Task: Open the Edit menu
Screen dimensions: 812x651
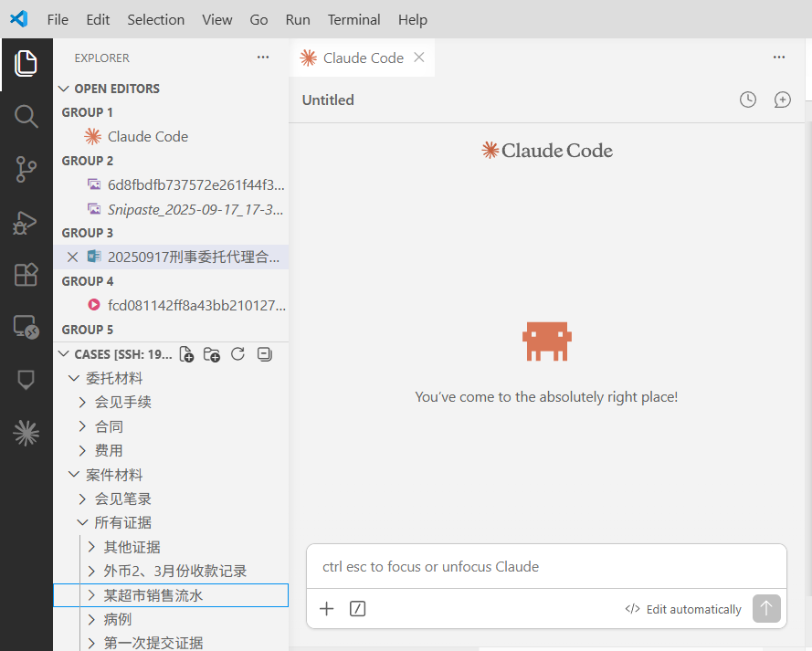Action: click(98, 20)
